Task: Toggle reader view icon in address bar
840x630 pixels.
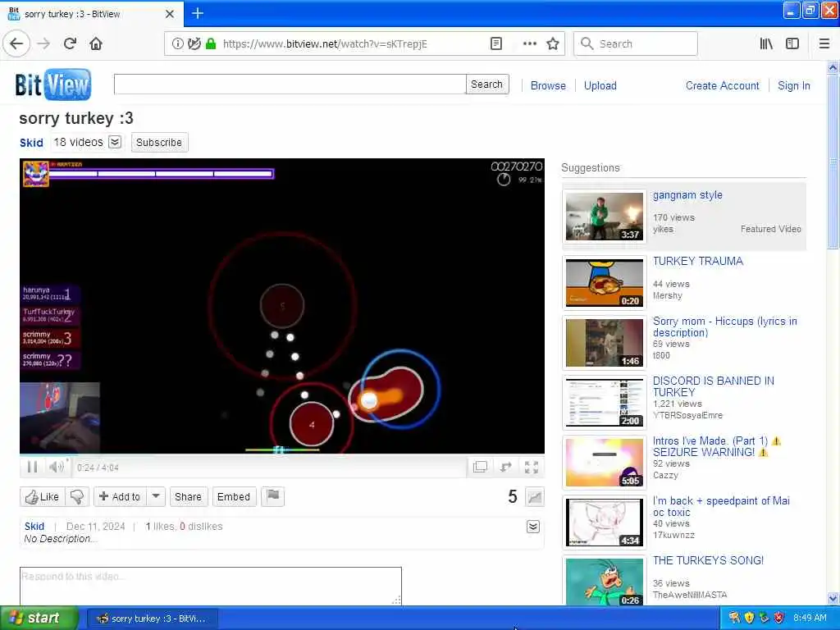Action: 496,43
